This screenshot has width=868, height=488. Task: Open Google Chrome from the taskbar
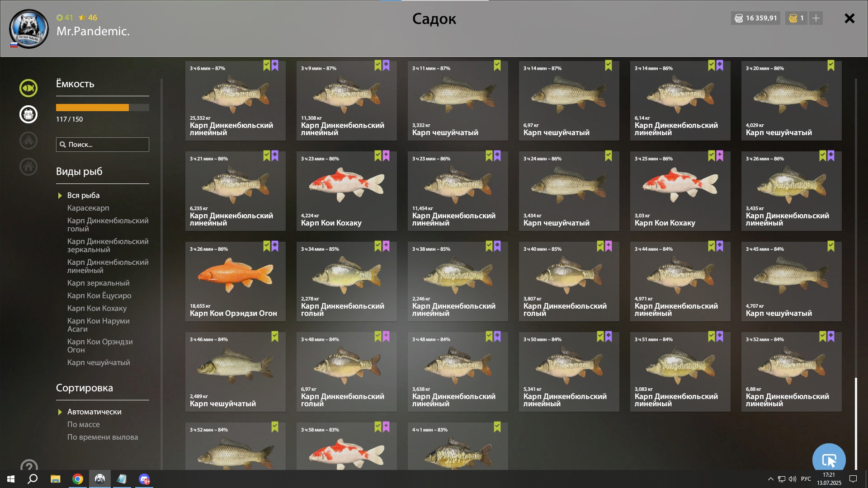(78, 479)
